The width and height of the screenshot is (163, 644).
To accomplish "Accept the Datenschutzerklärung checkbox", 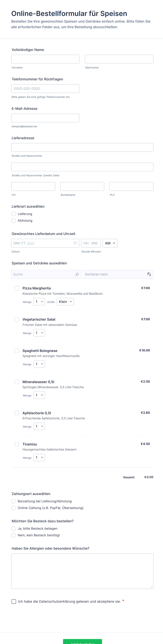I will [14, 601].
